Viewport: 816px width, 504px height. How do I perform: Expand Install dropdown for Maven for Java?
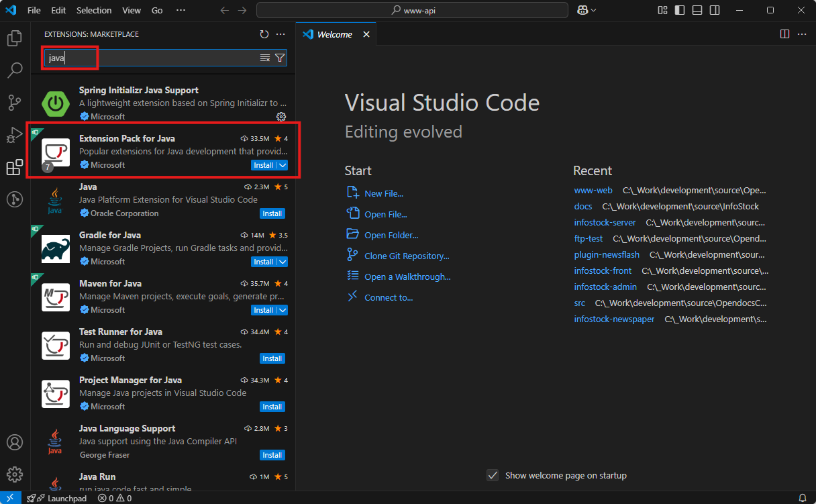(x=283, y=310)
